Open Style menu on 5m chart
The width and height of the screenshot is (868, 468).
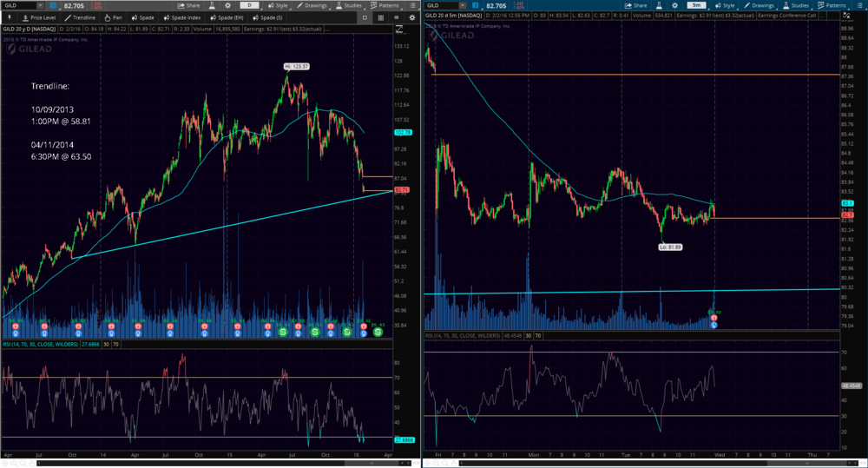725,5
